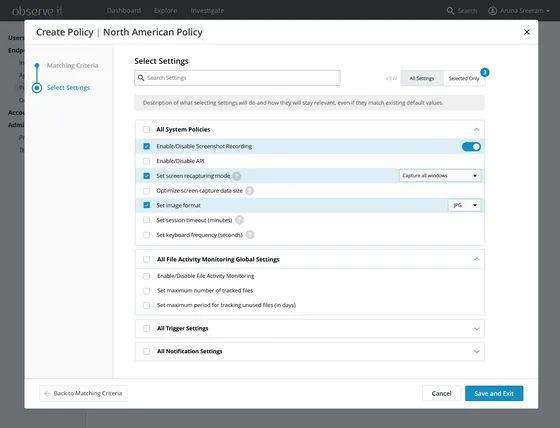Viewport: 560px width, 428px height.
Task: Click help icon beside Set keyboard frequency
Action: point(250,235)
